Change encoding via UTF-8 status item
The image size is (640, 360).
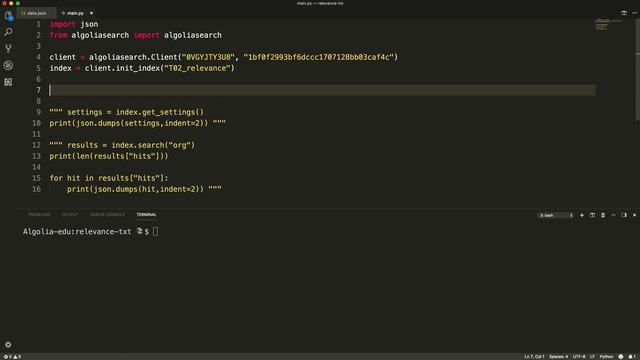[579, 357]
